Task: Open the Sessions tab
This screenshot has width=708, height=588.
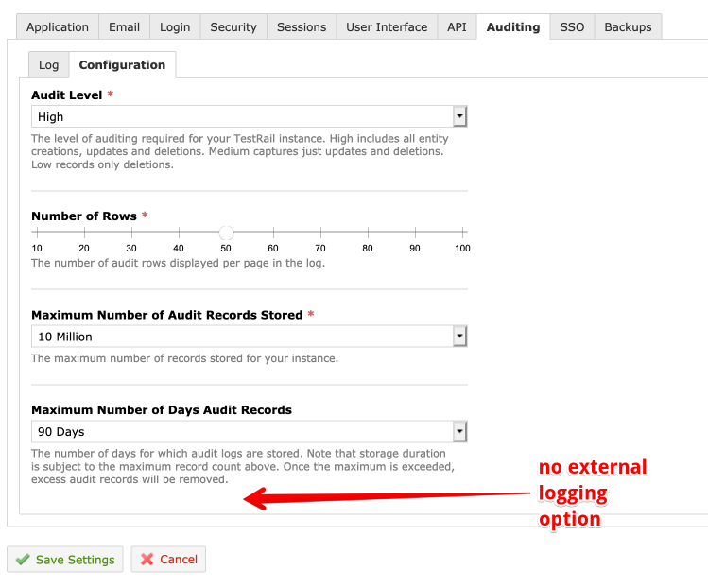Action: (302, 27)
